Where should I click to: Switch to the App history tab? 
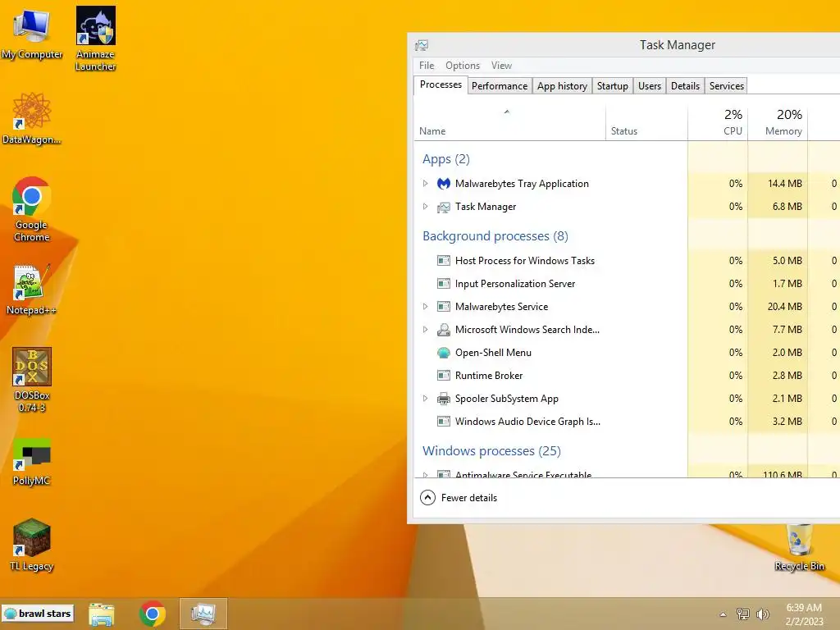562,85
